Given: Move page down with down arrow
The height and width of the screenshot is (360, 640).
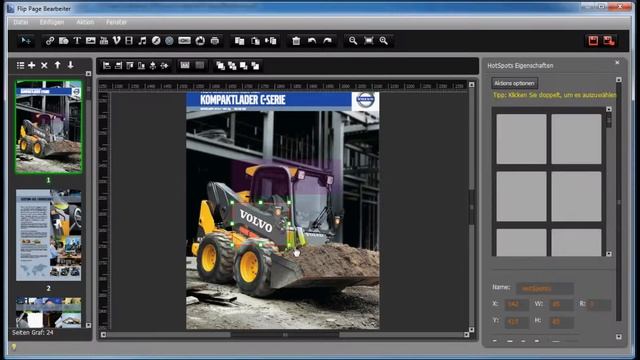Looking at the screenshot, I should [x=71, y=65].
